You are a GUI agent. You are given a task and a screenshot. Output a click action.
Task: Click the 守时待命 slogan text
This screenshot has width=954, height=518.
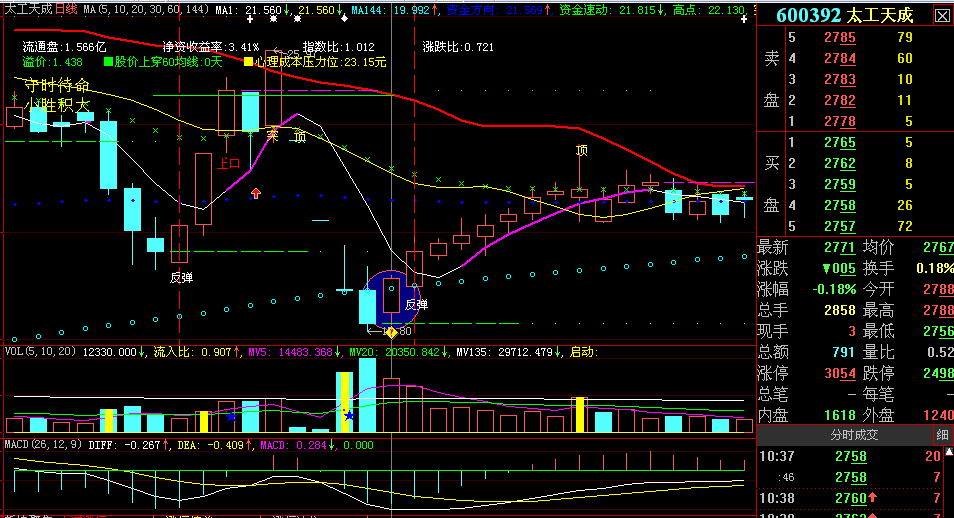coord(57,85)
